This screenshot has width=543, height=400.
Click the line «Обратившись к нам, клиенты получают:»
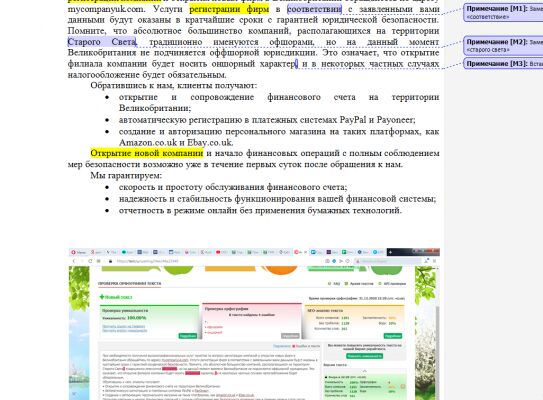174,85
